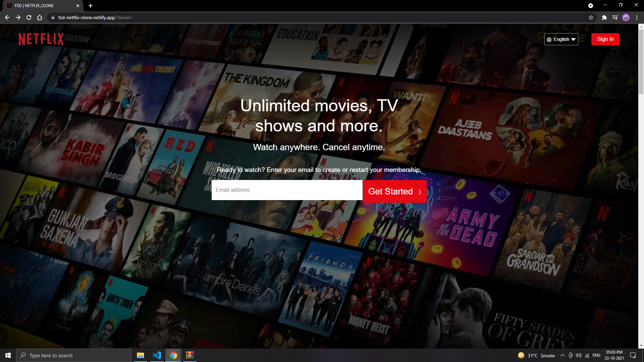The height and width of the screenshot is (362, 644).
Task: Click the Get Started button
Action: coord(394,191)
